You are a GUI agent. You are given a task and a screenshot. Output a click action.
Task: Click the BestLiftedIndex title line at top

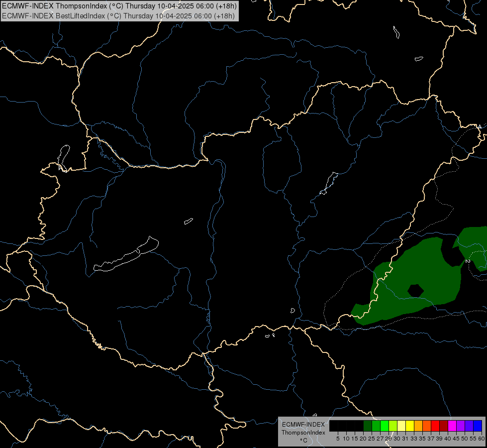pos(118,16)
